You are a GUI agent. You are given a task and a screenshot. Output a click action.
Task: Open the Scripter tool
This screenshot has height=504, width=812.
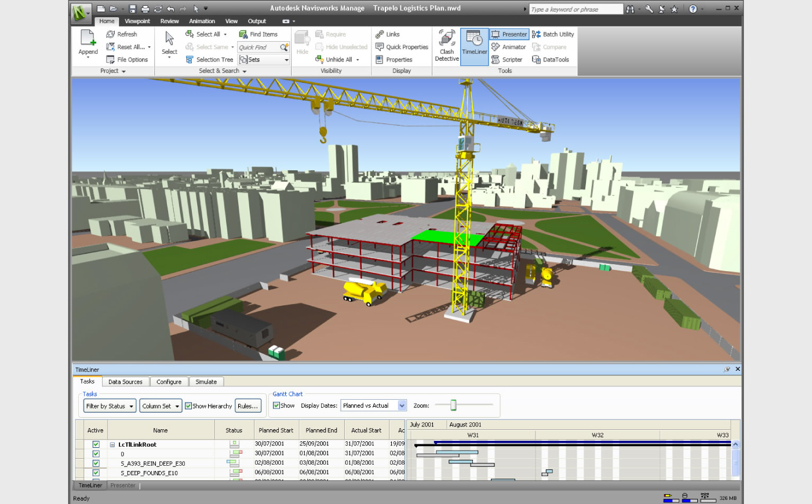click(x=507, y=60)
